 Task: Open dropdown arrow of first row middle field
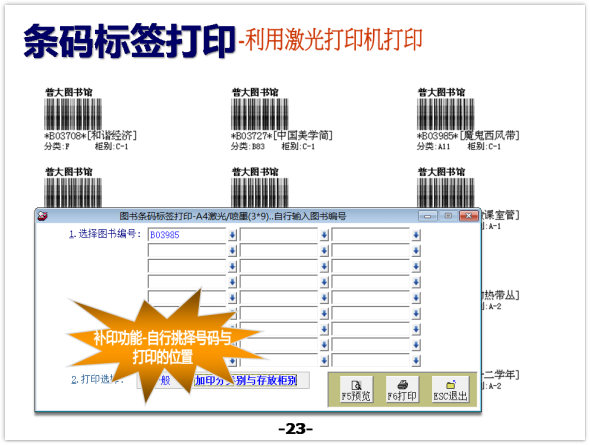[x=324, y=235]
